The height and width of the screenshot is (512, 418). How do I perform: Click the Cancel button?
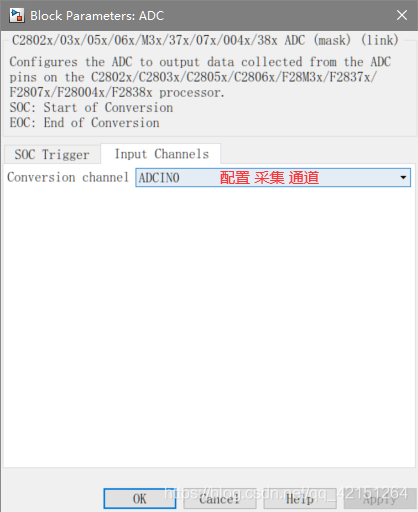pos(219,499)
